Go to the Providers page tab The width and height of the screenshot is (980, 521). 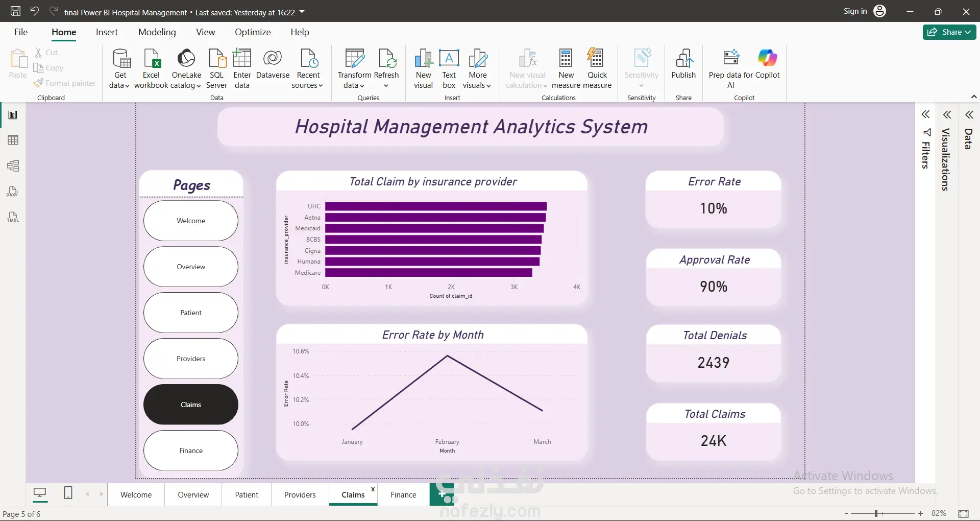[300, 494]
